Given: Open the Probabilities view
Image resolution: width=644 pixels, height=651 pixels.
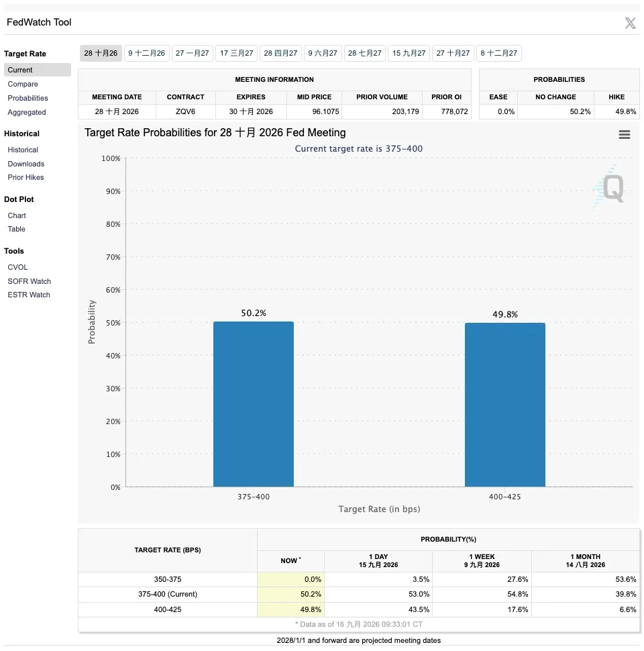Looking at the screenshot, I should [28, 98].
